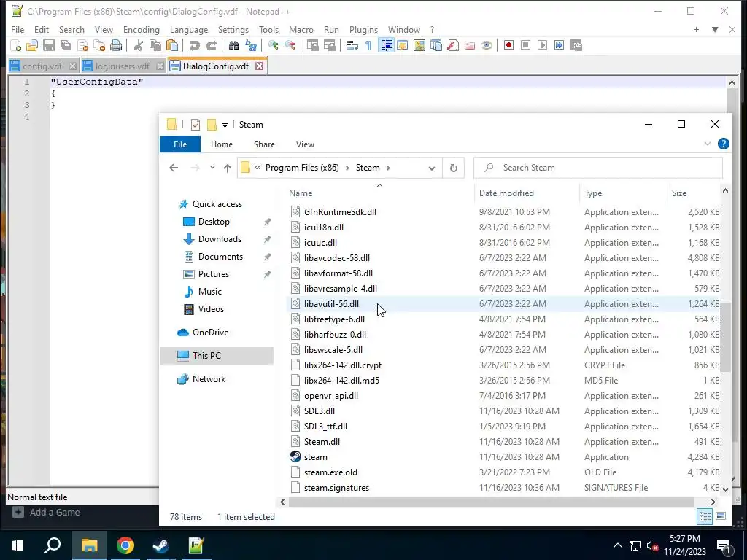Click the Zoom In magnifier icon
The image size is (747, 560).
(x=273, y=45)
